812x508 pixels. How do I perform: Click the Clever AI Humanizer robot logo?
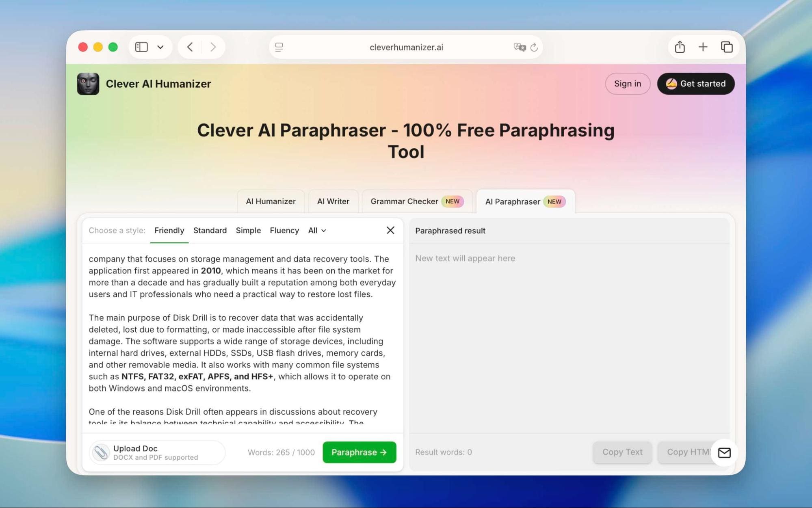(88, 84)
